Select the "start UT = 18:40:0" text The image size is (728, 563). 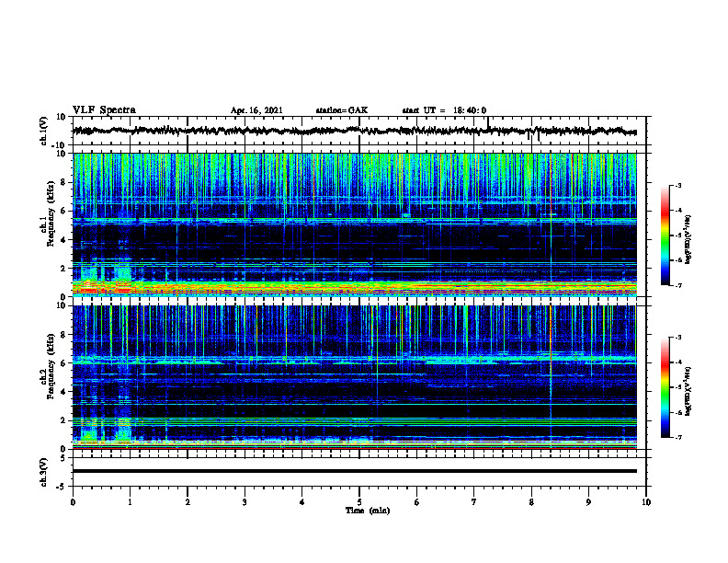click(444, 110)
